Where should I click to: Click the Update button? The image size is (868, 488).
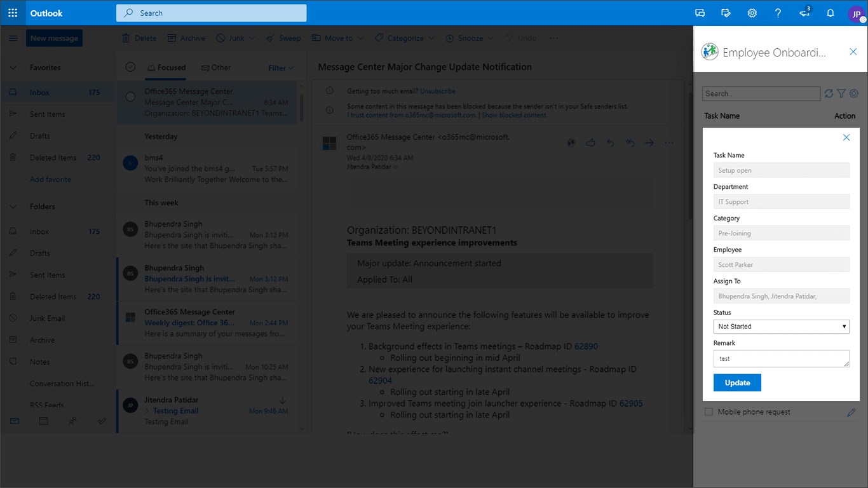click(737, 383)
